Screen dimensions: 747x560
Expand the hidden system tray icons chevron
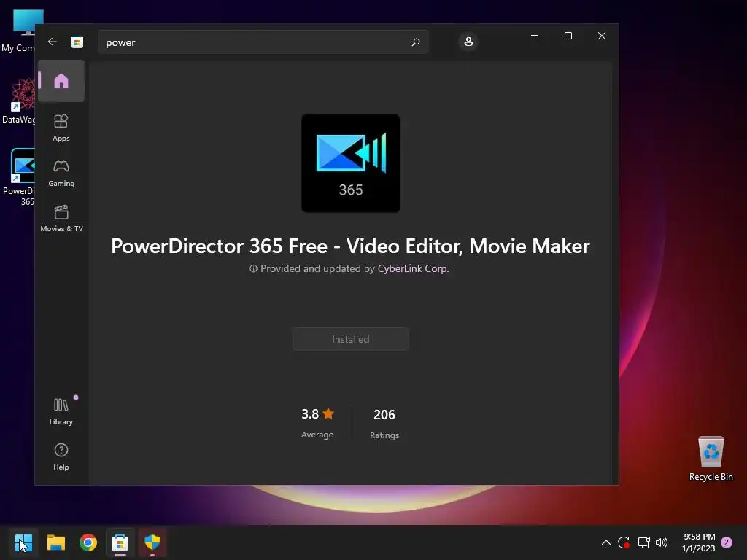tap(606, 542)
